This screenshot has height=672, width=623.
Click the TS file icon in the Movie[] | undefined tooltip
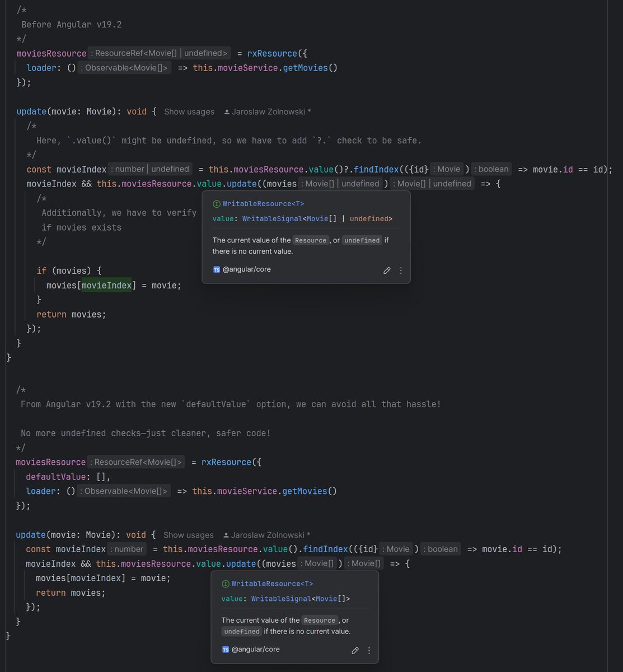pyautogui.click(x=217, y=269)
